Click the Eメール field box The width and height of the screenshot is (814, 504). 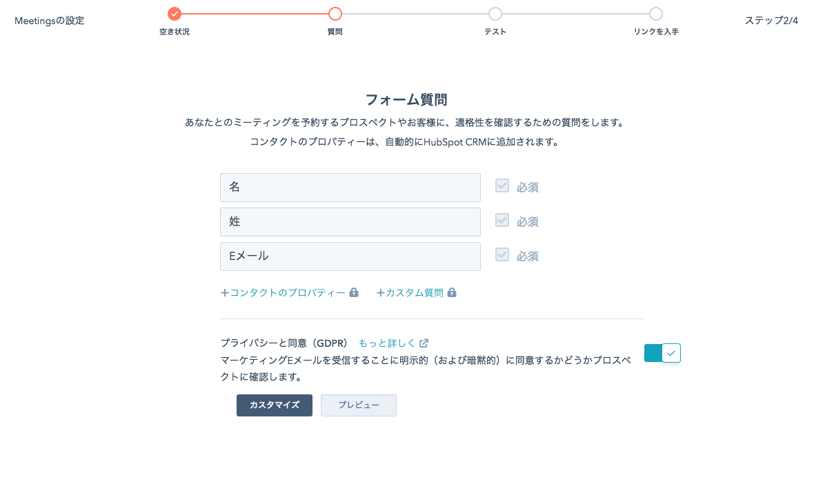tap(350, 256)
